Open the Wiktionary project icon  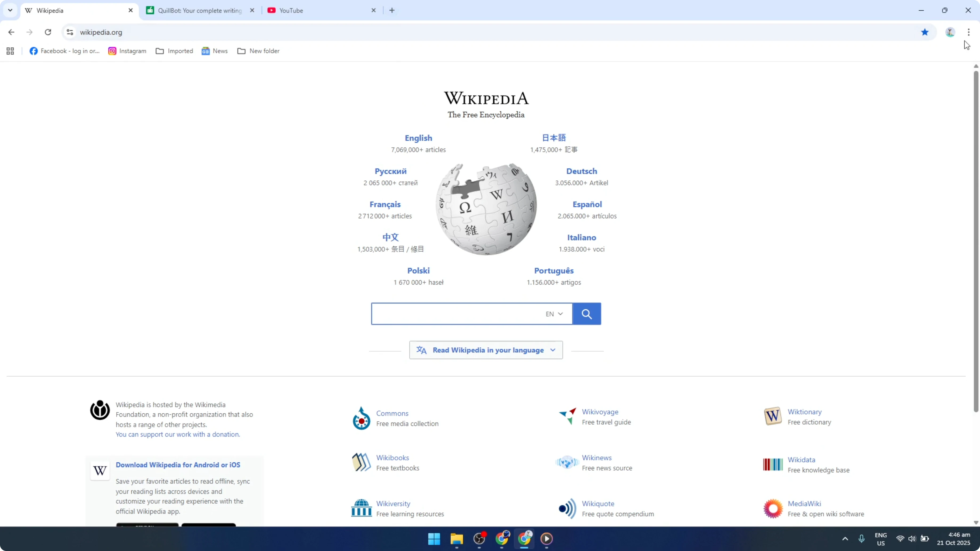pos(773,416)
